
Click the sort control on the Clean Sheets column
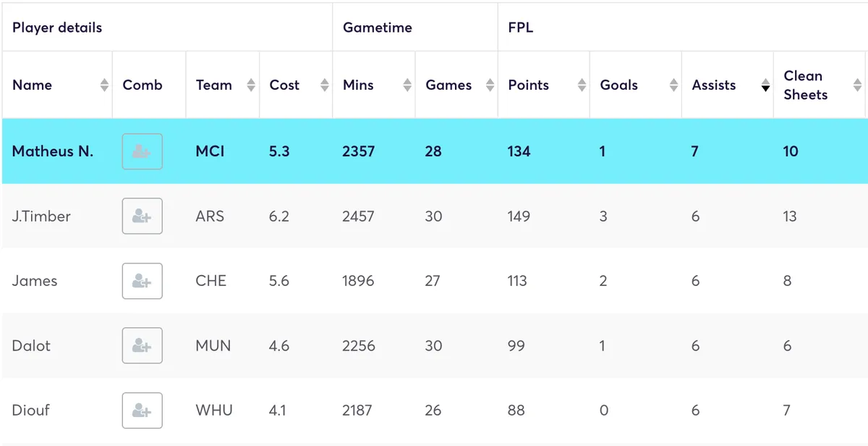tap(859, 85)
